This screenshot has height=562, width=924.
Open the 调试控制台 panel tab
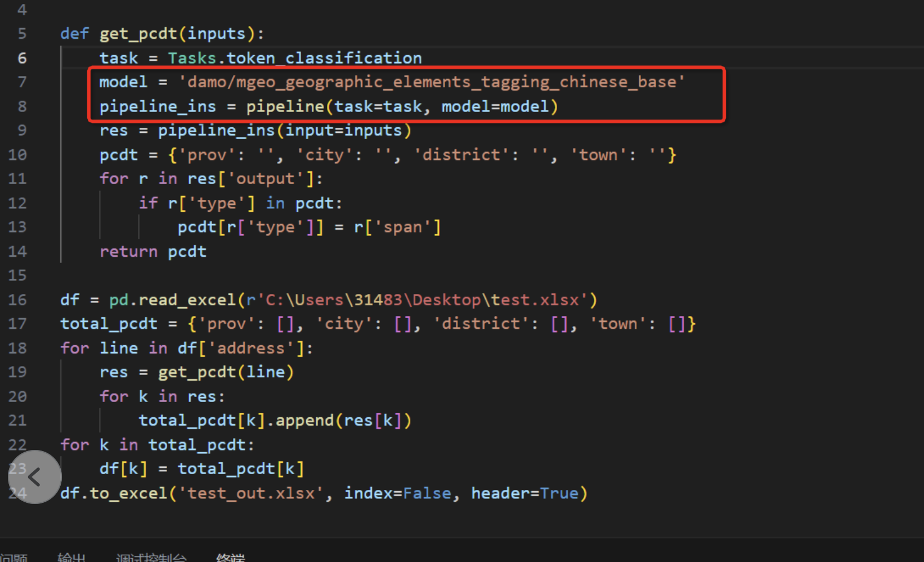[x=151, y=557]
